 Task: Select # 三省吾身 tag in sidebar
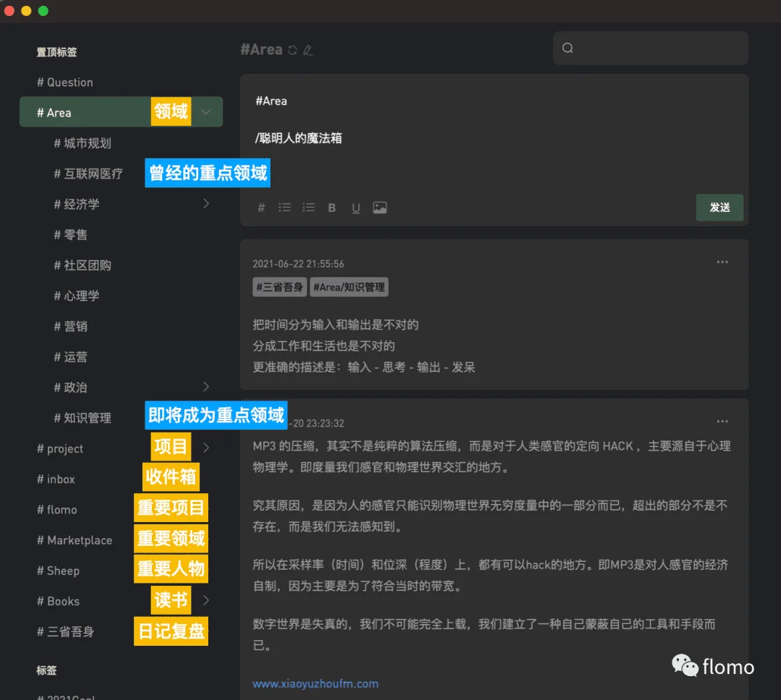[65, 632]
